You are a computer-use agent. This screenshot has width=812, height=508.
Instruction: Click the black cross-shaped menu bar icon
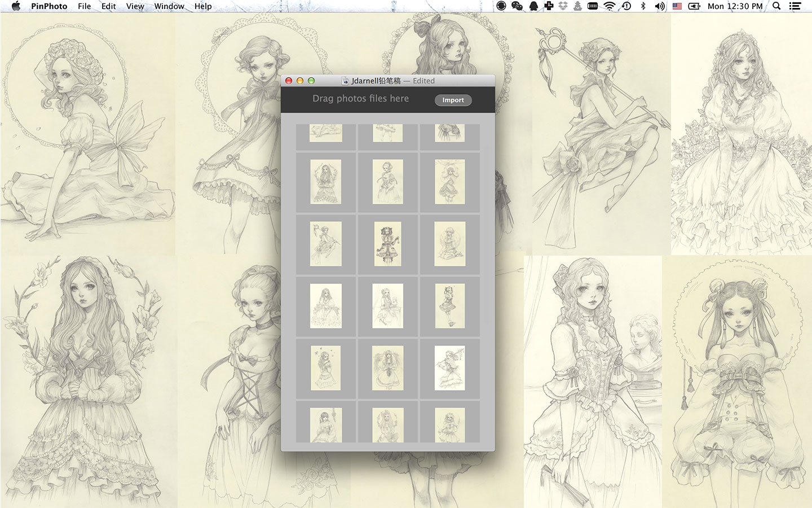point(549,6)
